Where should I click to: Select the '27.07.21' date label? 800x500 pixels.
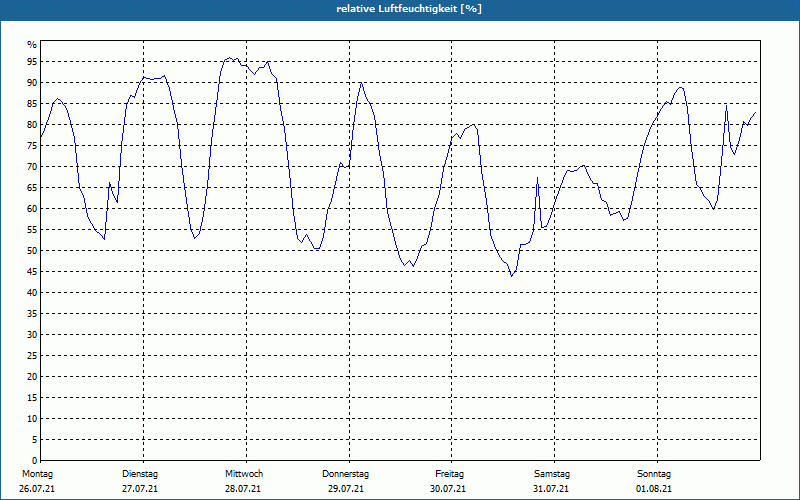point(140,489)
